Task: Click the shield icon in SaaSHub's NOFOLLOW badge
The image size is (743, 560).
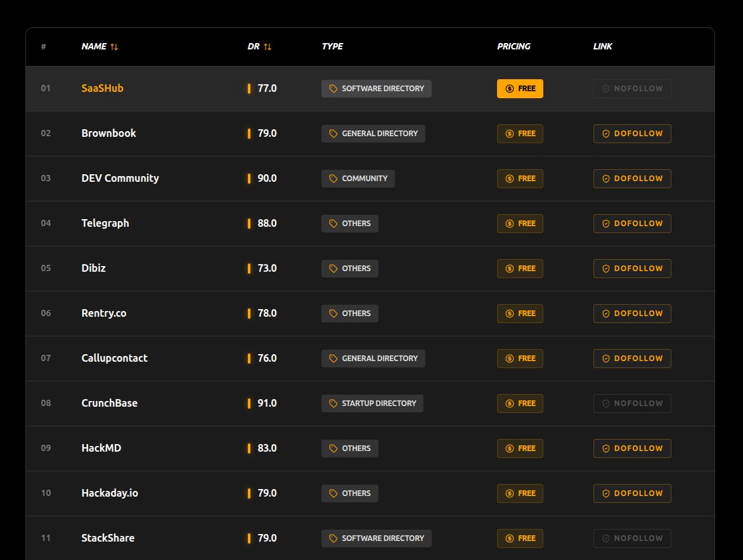Action: click(605, 89)
